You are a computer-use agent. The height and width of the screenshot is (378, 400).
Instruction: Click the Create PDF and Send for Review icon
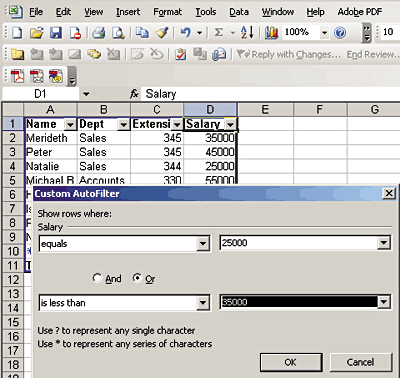point(56,76)
